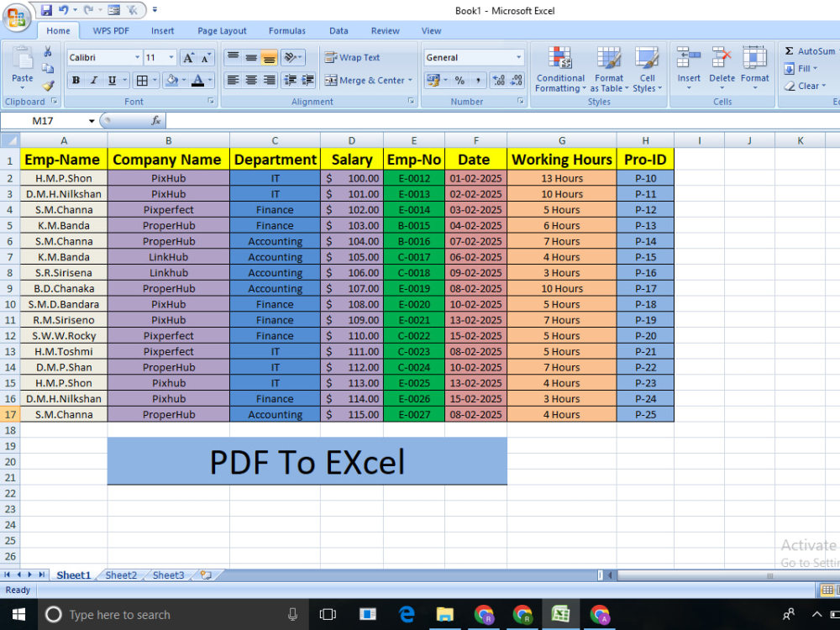The image size is (840, 630).
Task: Click Wrap Text button
Action: (352, 57)
